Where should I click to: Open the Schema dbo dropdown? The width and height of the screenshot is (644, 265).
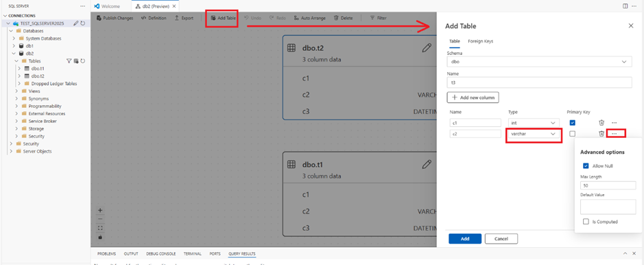click(x=539, y=62)
